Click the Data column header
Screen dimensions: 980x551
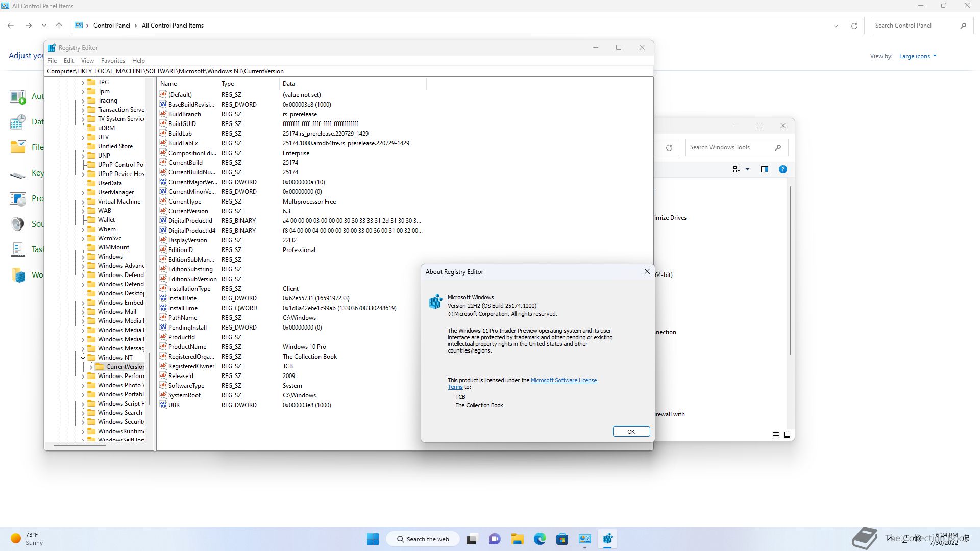(353, 83)
